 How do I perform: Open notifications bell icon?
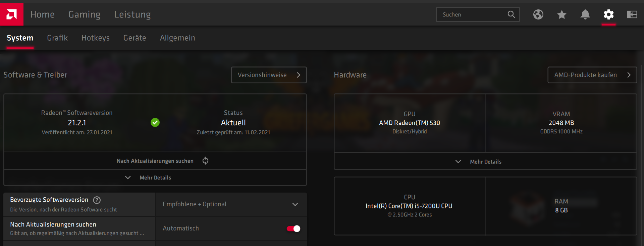tap(585, 14)
